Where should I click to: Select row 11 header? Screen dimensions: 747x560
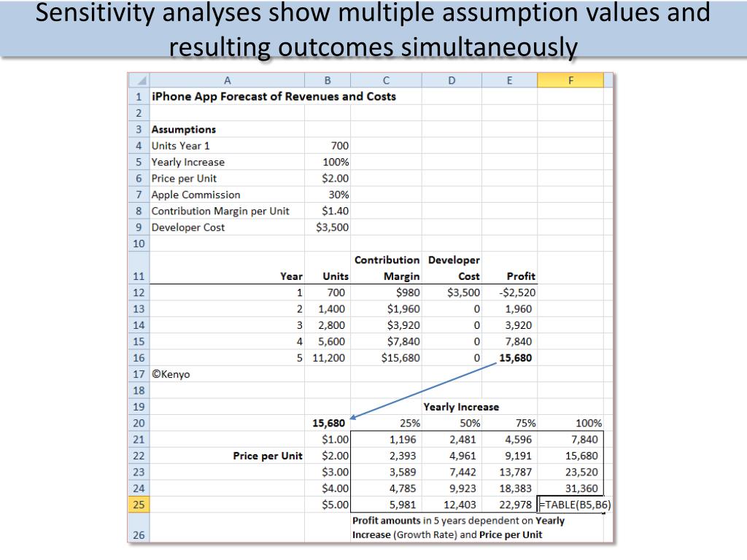tap(139, 268)
